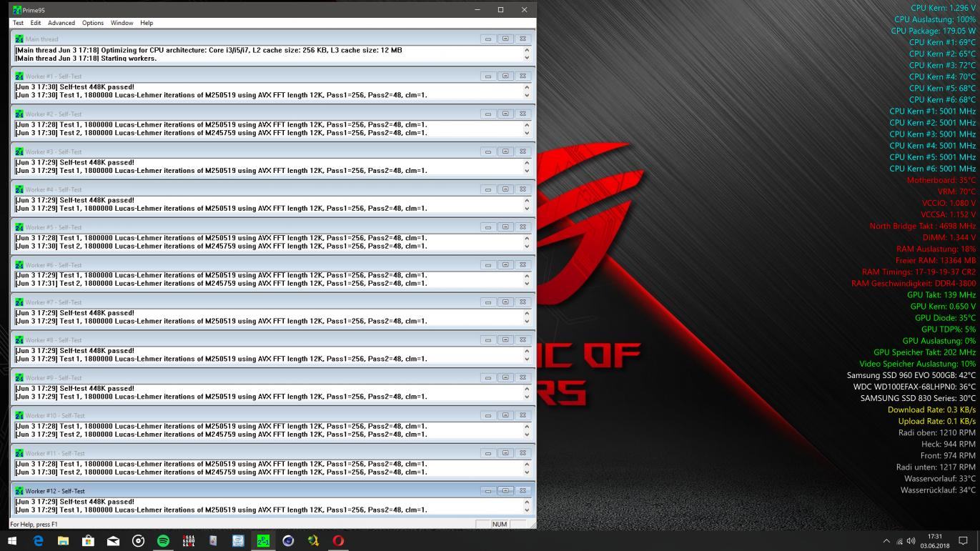This screenshot has width=980, height=551.
Task: Switch to Spotify in the taskbar
Action: (163, 541)
